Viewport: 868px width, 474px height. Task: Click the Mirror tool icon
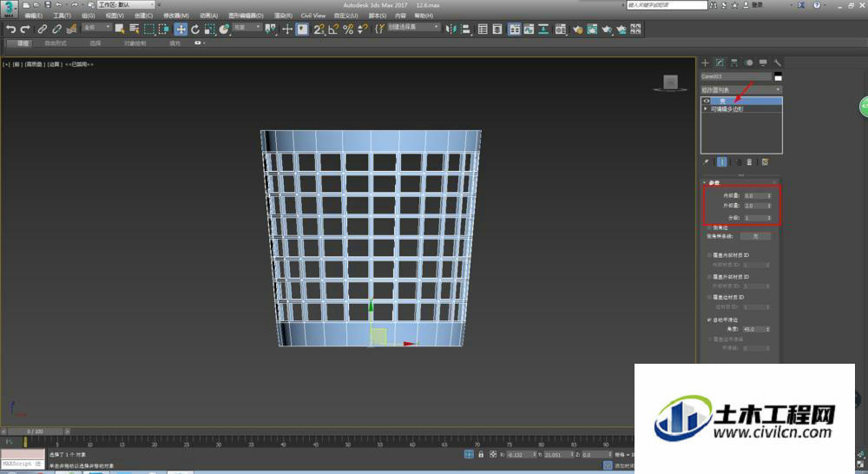point(451,30)
